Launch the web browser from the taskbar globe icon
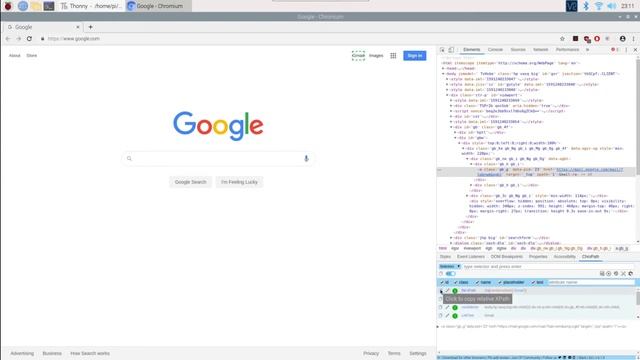This screenshot has height=360, width=640. [x=22, y=6]
